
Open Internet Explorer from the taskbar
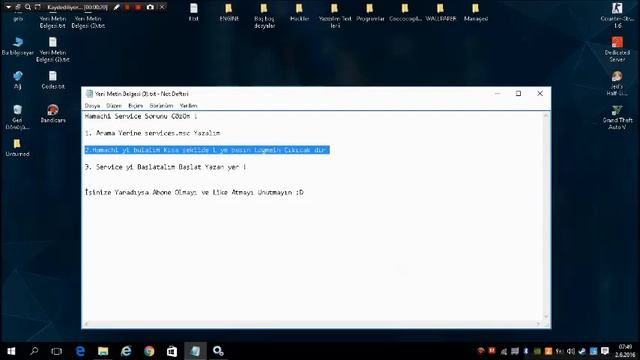pyautogui.click(x=126, y=351)
